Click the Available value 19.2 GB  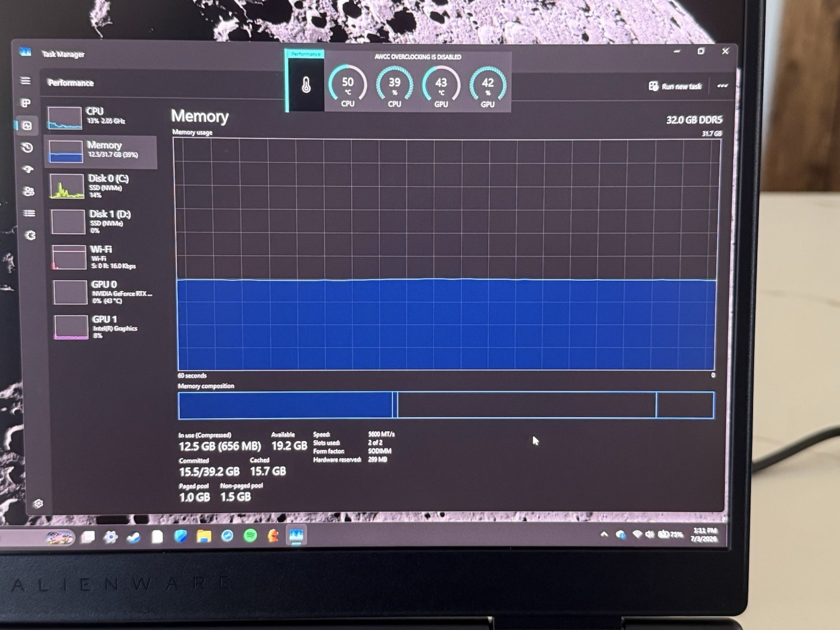(289, 446)
